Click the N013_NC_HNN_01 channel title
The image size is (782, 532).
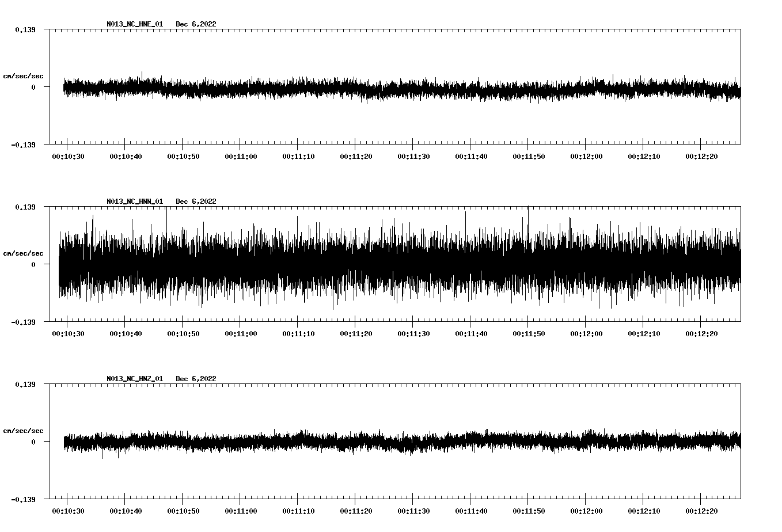135,202
